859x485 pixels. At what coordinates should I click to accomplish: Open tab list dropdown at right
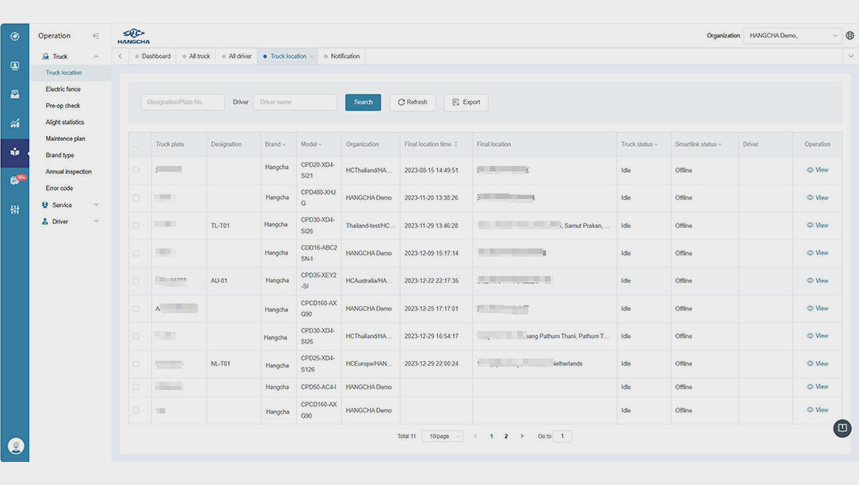[851, 56]
